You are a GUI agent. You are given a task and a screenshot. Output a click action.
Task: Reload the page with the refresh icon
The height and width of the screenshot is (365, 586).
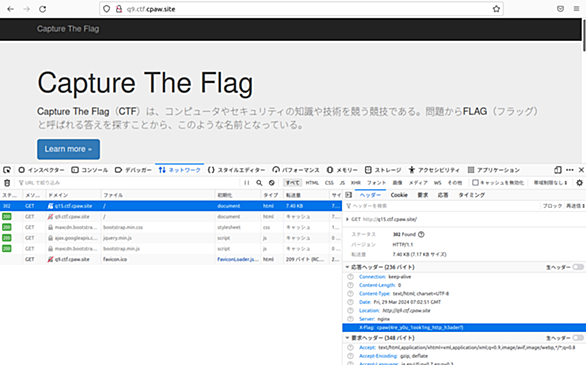43,9
